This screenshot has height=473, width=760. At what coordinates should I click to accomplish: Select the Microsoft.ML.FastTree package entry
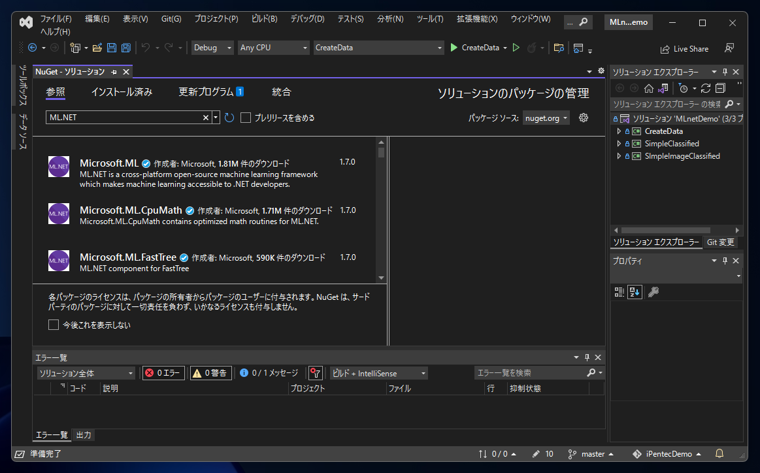pyautogui.click(x=206, y=261)
